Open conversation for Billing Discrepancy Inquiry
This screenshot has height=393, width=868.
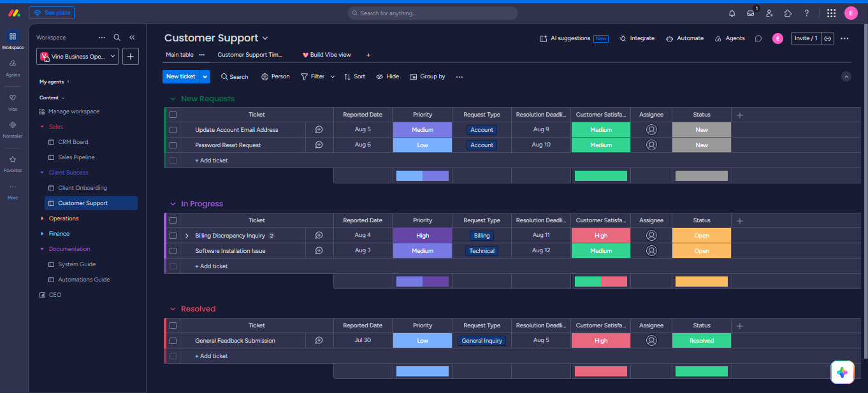[x=319, y=236]
